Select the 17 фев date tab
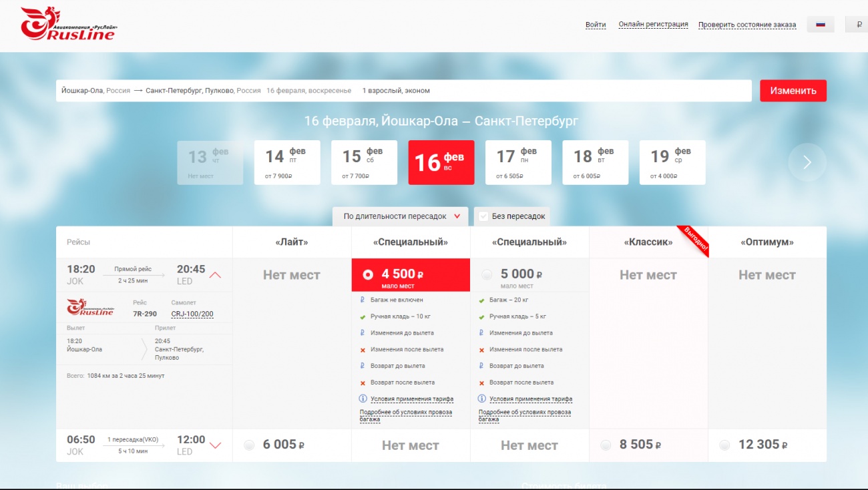Screen dimensions: 868x490 [518, 162]
